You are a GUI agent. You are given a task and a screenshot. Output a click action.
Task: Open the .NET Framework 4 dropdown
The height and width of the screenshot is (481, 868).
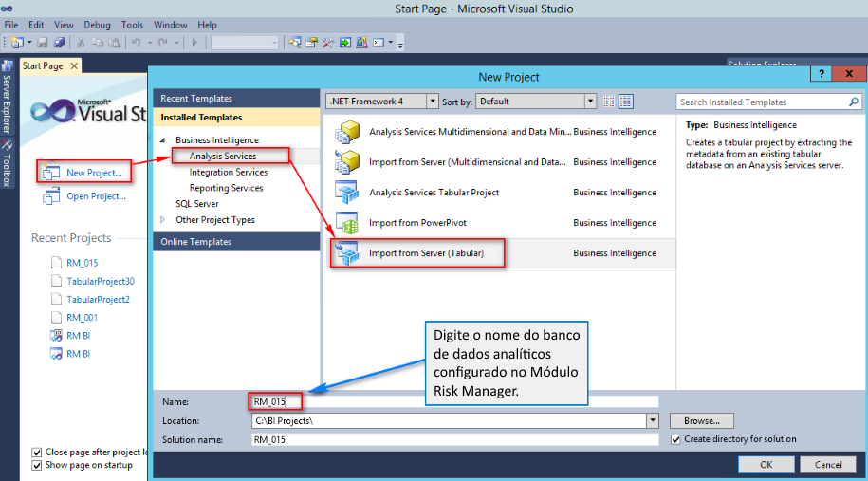tap(382, 102)
